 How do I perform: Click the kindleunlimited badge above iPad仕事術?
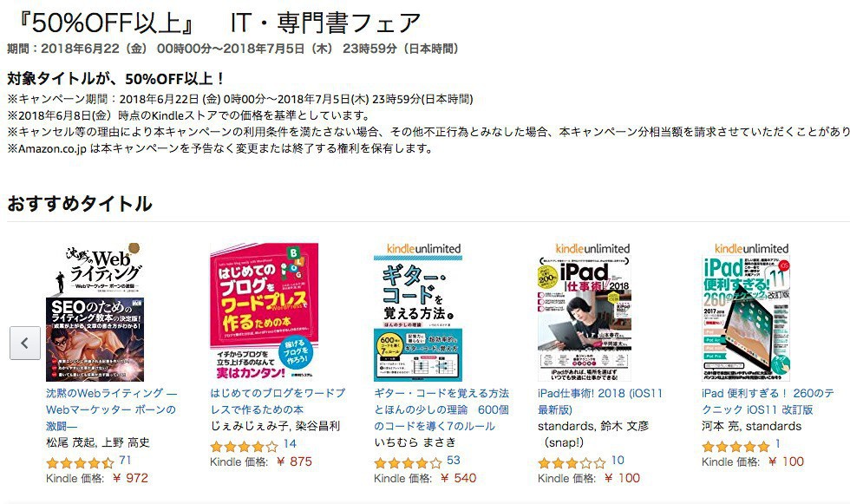coord(592,249)
